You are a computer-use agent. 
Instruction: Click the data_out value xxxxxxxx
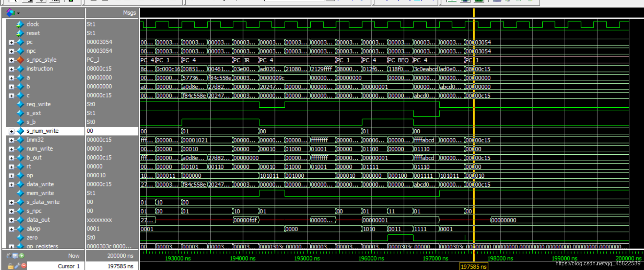coord(99,220)
